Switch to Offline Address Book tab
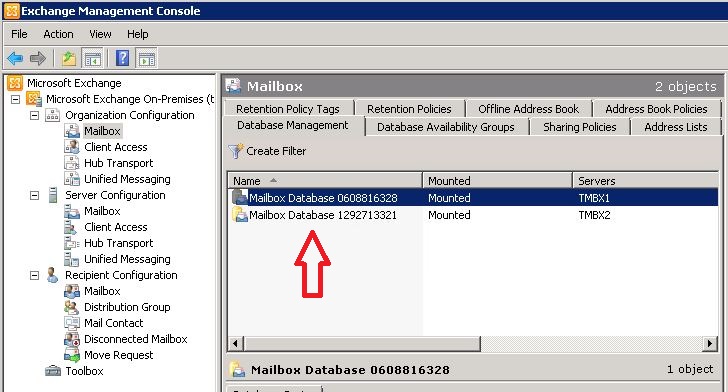Viewport: 728px width, 392px height. pyautogui.click(x=528, y=109)
